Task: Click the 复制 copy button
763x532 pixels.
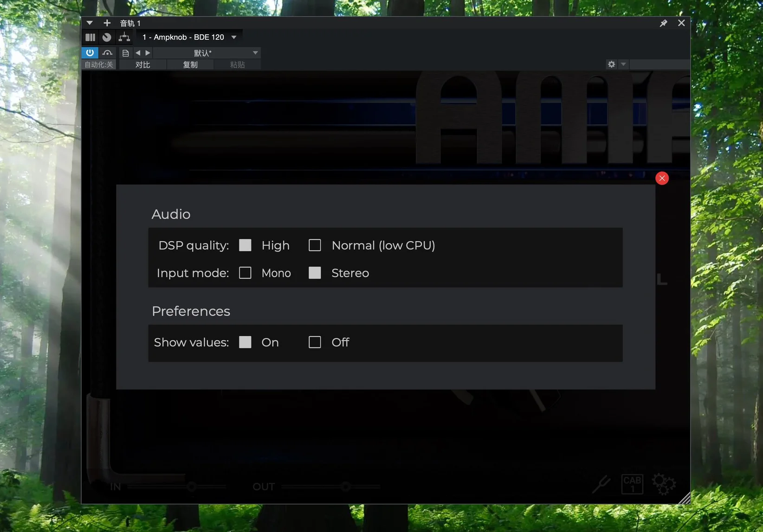Action: [190, 64]
